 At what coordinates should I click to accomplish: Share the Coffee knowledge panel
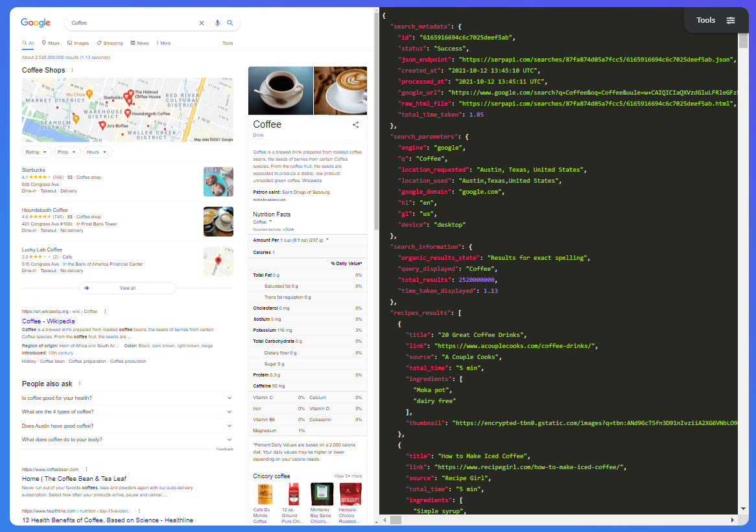pos(355,125)
